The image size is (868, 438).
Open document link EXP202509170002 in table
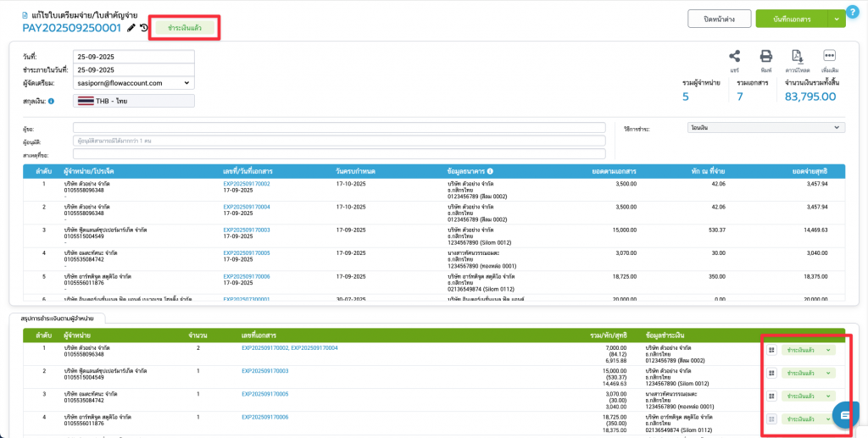click(x=247, y=183)
